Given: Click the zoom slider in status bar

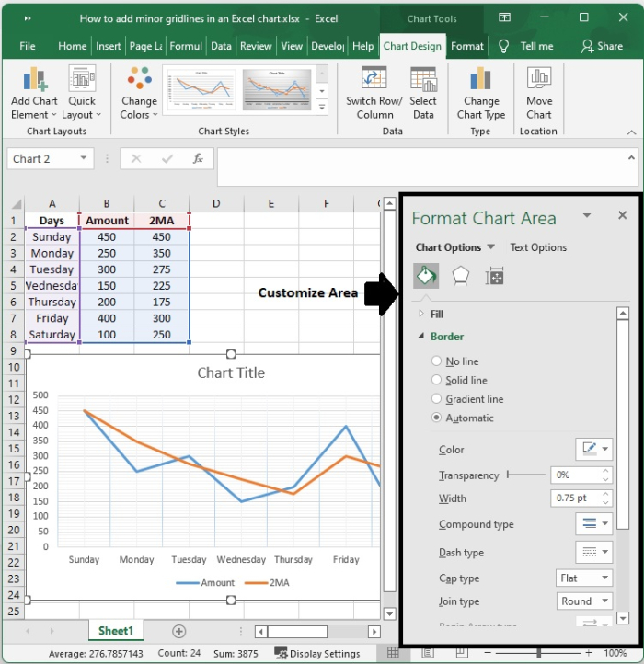Looking at the screenshot, I should [x=538, y=653].
